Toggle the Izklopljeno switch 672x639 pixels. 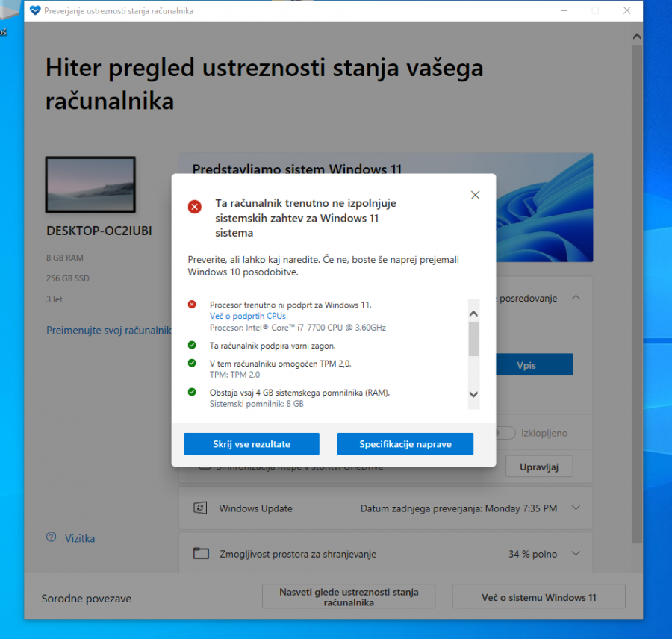point(505,433)
